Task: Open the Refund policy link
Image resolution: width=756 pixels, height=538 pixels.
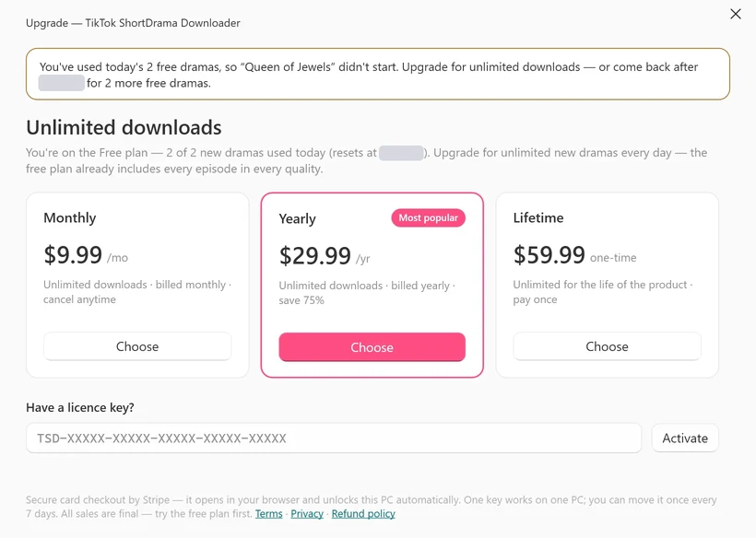Action: (363, 514)
